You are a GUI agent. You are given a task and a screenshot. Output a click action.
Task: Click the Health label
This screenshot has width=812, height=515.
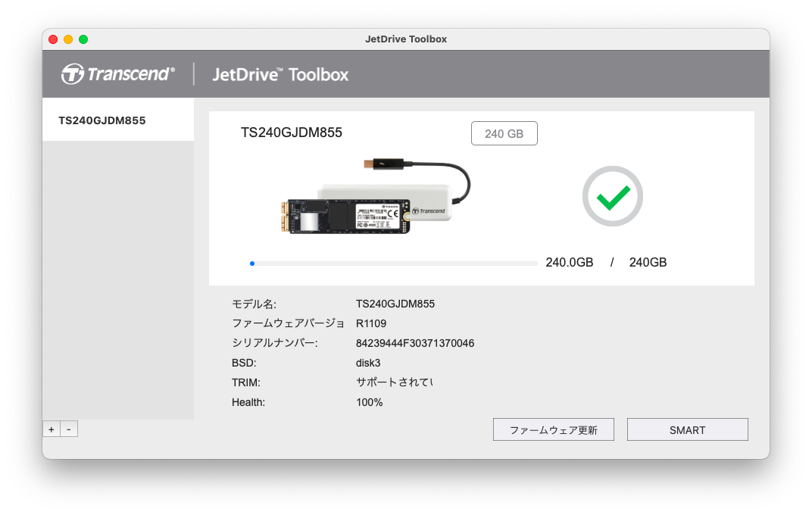(248, 402)
